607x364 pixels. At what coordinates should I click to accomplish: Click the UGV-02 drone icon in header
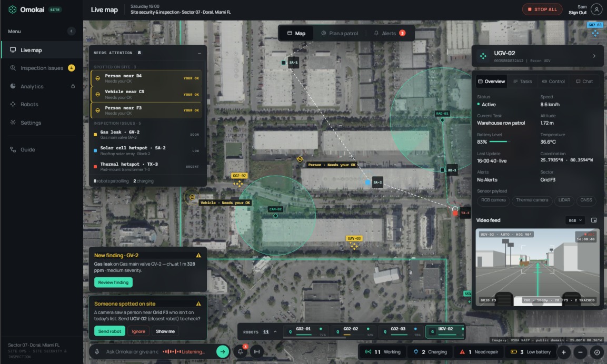(483, 56)
